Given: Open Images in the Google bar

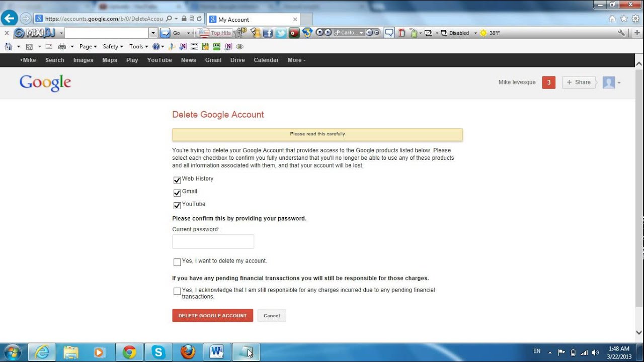Looking at the screenshot, I should click(83, 60).
